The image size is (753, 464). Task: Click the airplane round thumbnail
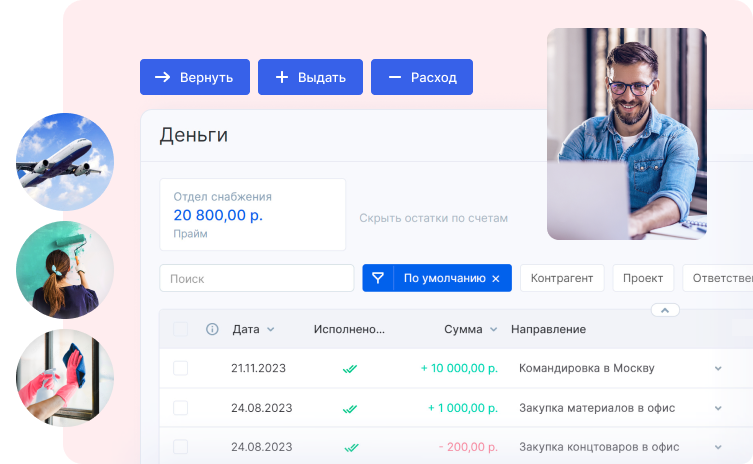[65, 161]
